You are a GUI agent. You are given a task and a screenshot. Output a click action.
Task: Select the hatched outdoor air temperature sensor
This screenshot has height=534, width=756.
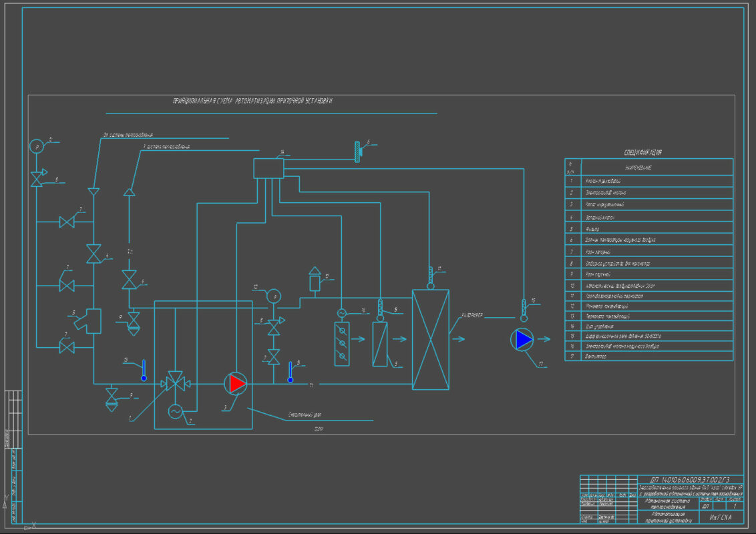358,152
